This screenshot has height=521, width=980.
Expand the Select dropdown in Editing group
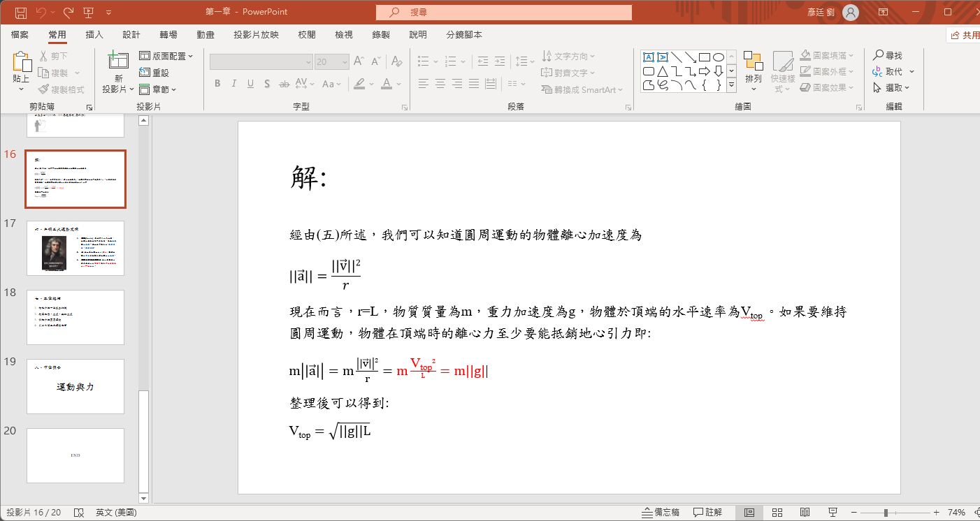click(893, 88)
